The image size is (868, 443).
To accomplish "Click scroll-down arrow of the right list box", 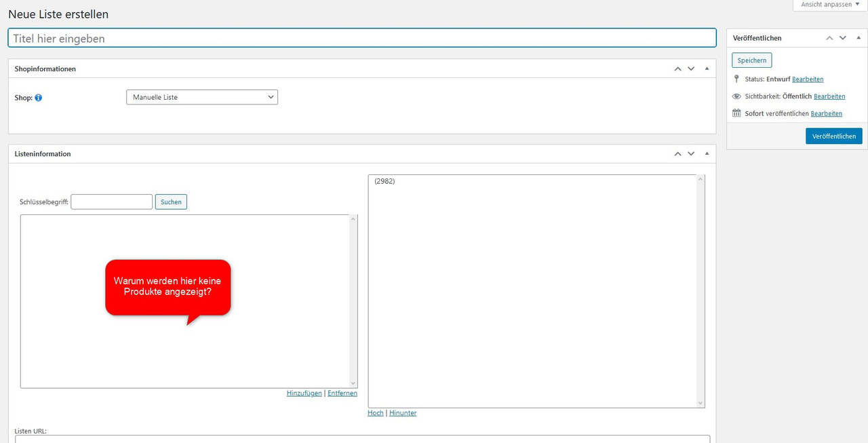I will point(701,403).
